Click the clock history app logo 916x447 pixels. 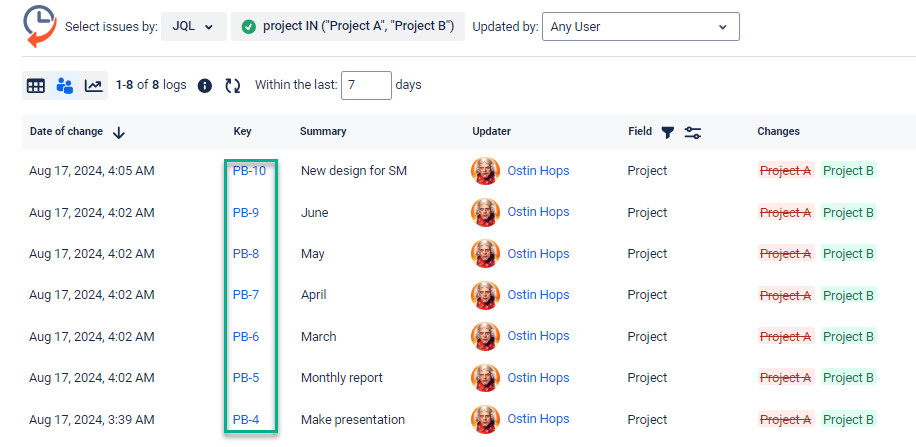coord(40,26)
